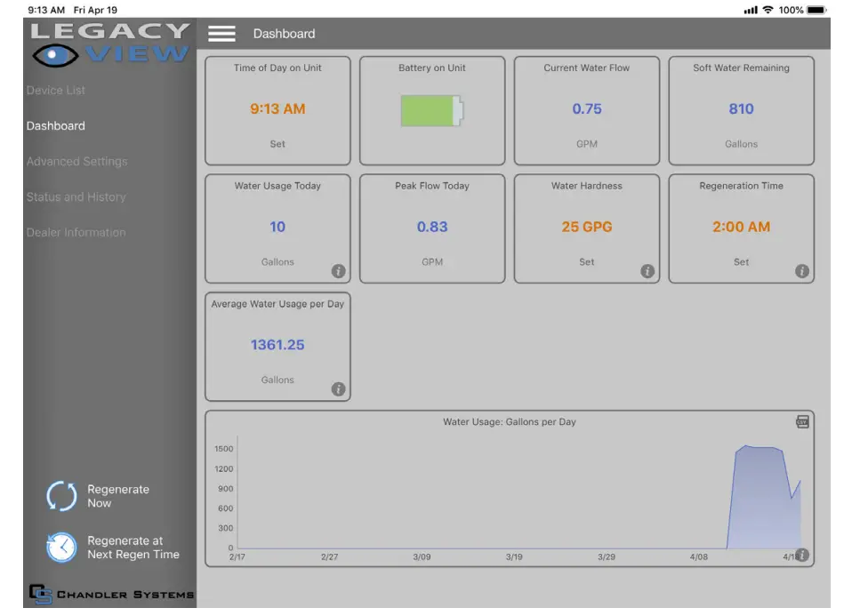
Task: Tap the 10 gallons usage today value
Action: [x=277, y=227]
